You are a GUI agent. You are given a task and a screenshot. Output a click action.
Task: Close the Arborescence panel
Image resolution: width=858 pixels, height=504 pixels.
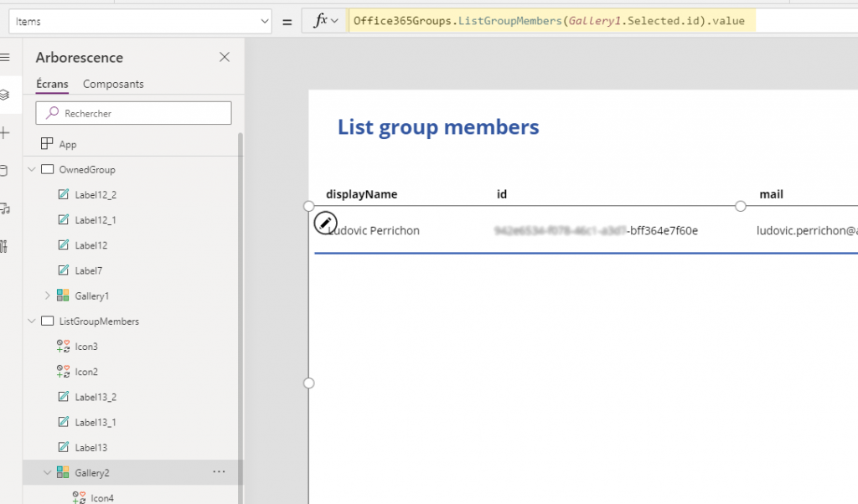coord(225,57)
